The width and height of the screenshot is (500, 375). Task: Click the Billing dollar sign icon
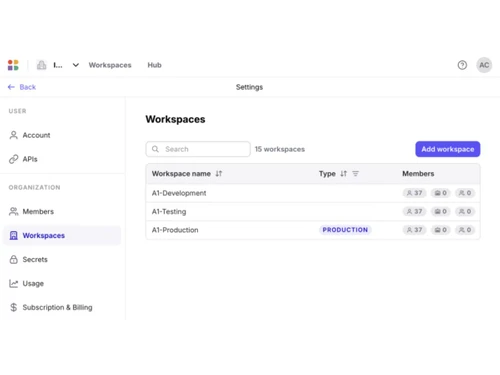[x=14, y=307]
